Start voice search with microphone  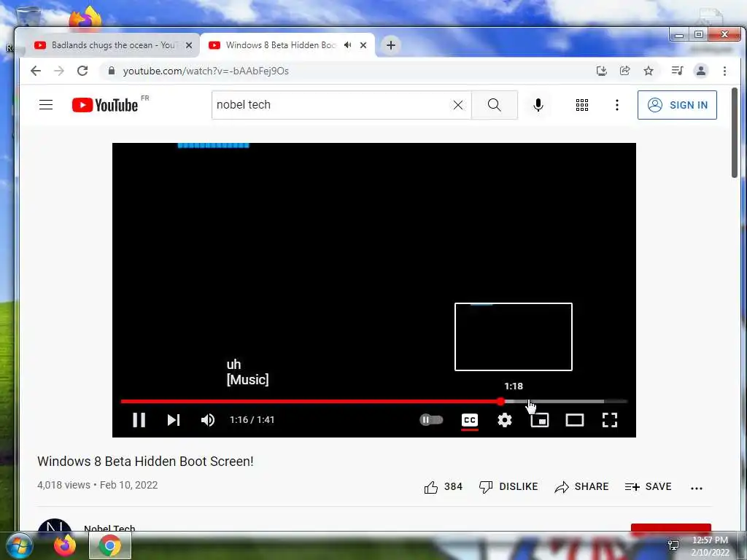point(538,105)
